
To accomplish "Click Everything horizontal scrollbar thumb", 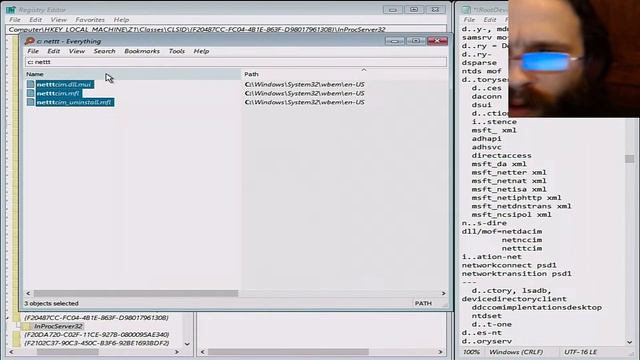I will [x=136, y=293].
